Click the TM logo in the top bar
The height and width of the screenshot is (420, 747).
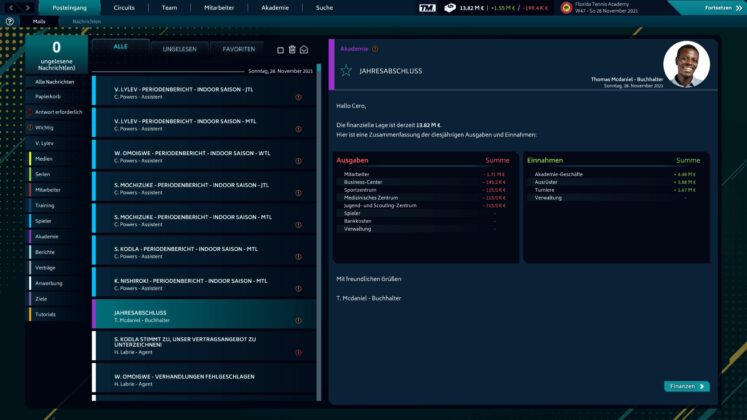pyautogui.click(x=427, y=8)
